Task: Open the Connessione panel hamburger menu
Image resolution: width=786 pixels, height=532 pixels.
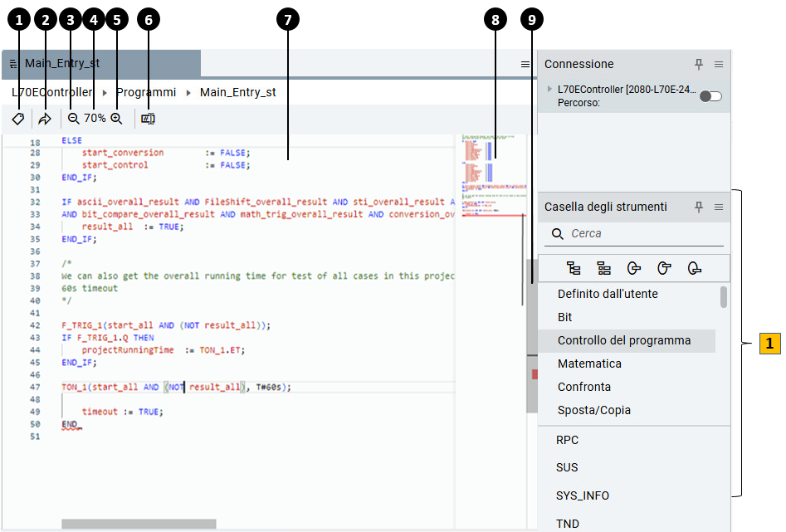Action: 719,64
